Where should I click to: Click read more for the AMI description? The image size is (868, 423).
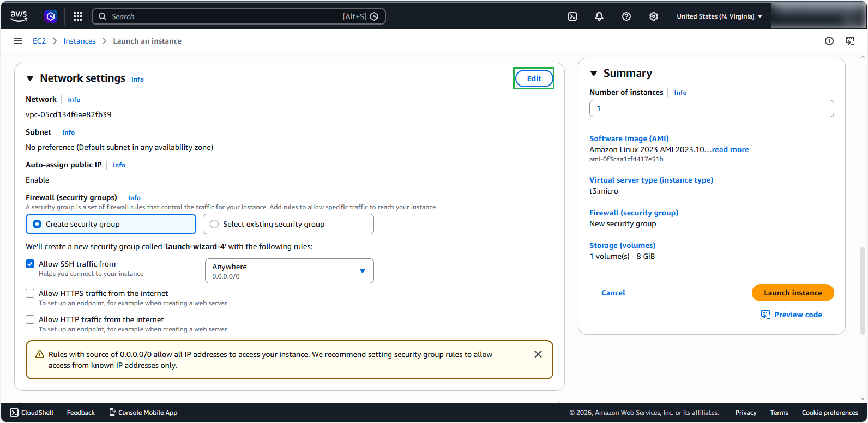(731, 149)
